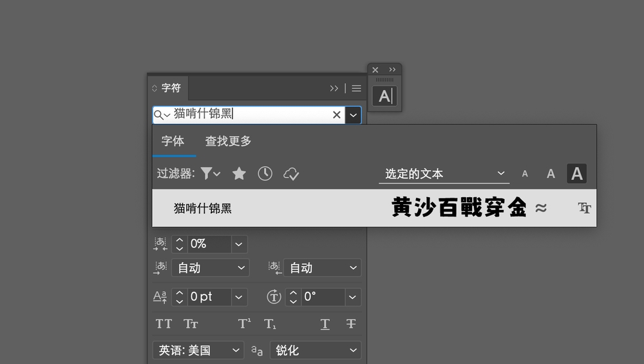Open the 0° character rotation dropdown
Image resolution: width=644 pixels, height=364 pixels.
click(x=353, y=296)
